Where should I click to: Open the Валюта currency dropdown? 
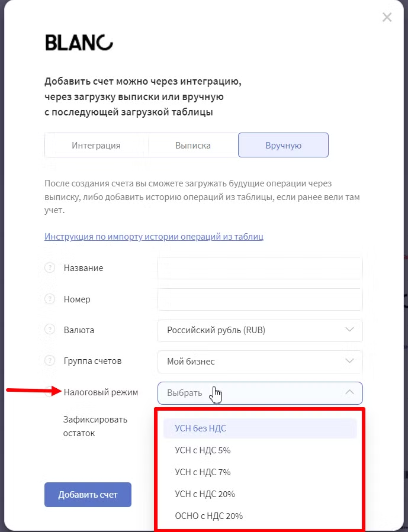[260, 330]
